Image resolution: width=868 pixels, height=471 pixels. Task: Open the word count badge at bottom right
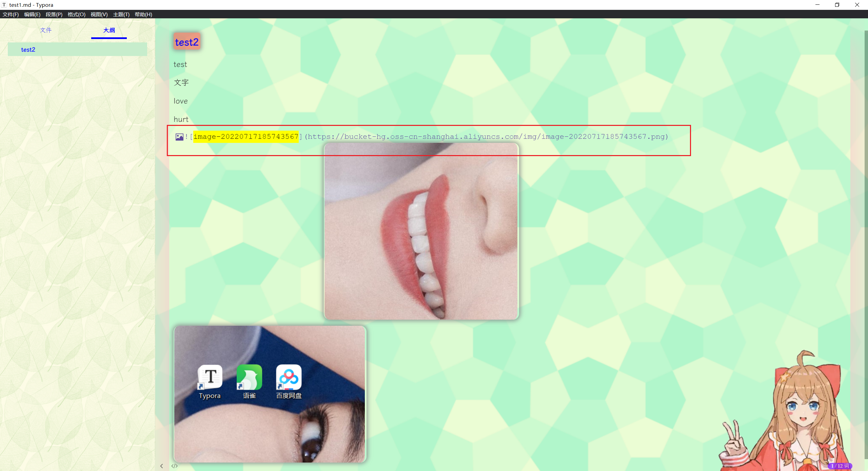click(840, 466)
